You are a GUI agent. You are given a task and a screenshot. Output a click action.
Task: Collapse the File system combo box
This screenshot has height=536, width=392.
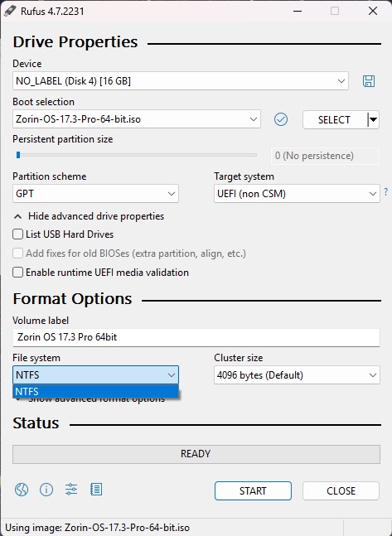pos(95,375)
